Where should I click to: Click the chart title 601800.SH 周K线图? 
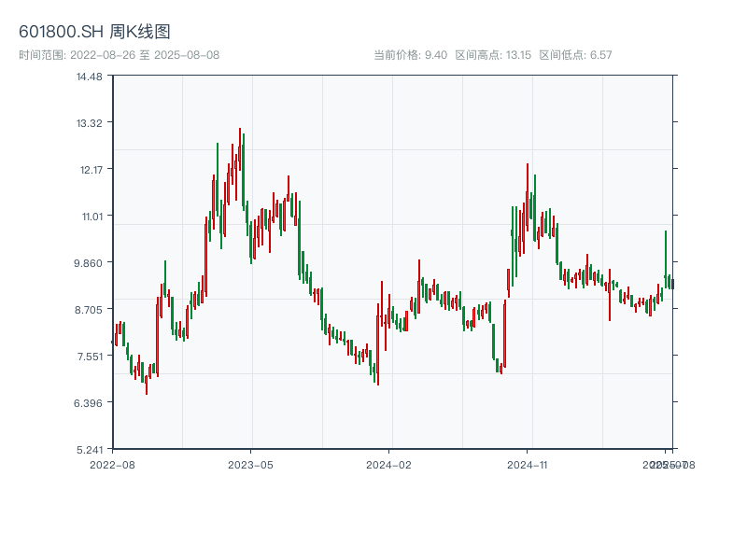pos(94,32)
